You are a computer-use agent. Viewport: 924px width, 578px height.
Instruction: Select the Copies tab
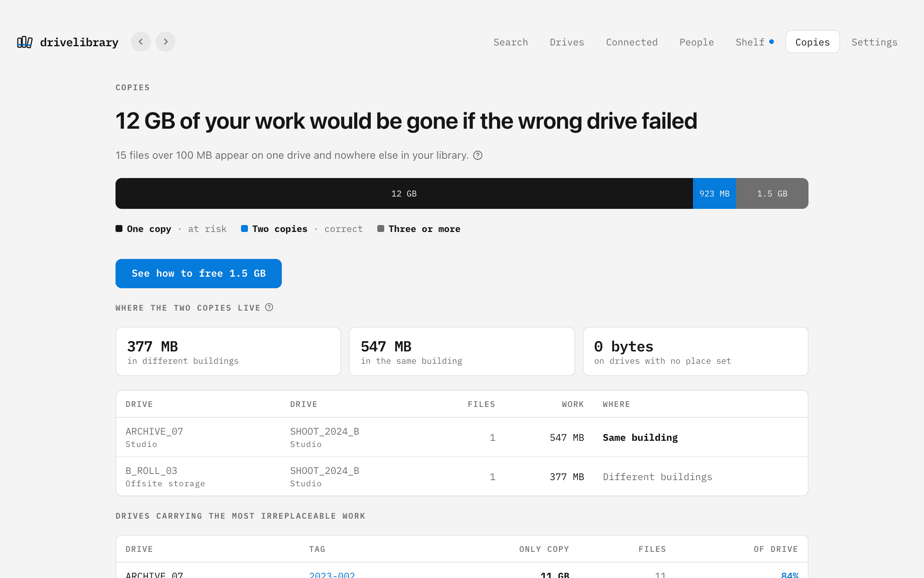click(x=813, y=42)
